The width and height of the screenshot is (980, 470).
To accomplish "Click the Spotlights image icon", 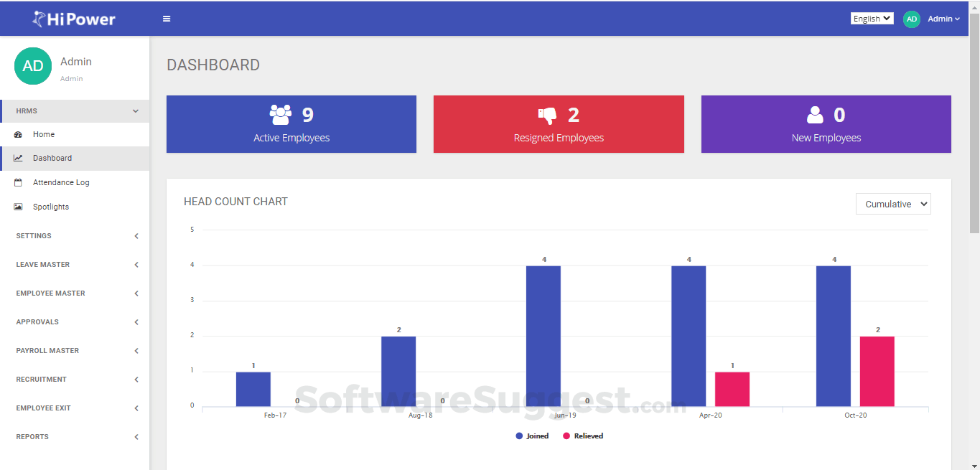I will pyautogui.click(x=17, y=207).
